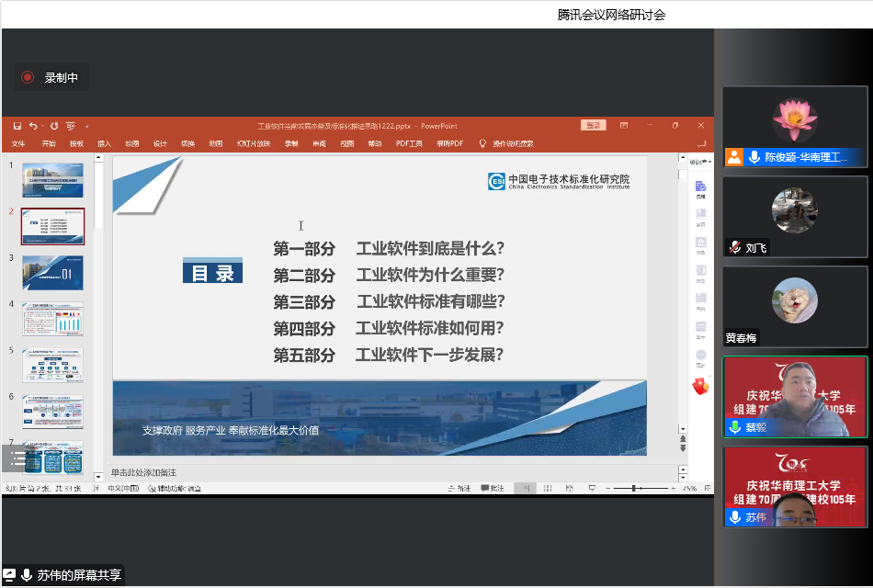
Task: Open the 文件 File menu
Action: [18, 143]
